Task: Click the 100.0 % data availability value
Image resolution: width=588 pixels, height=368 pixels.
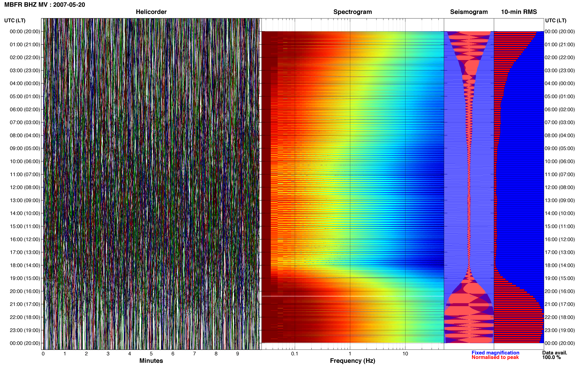Action: pyautogui.click(x=552, y=357)
